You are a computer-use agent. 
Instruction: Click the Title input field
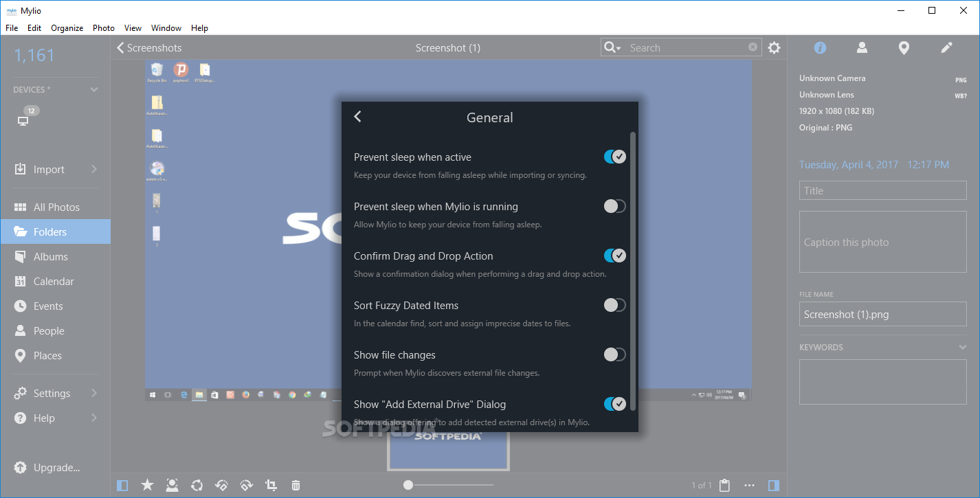pyautogui.click(x=883, y=191)
